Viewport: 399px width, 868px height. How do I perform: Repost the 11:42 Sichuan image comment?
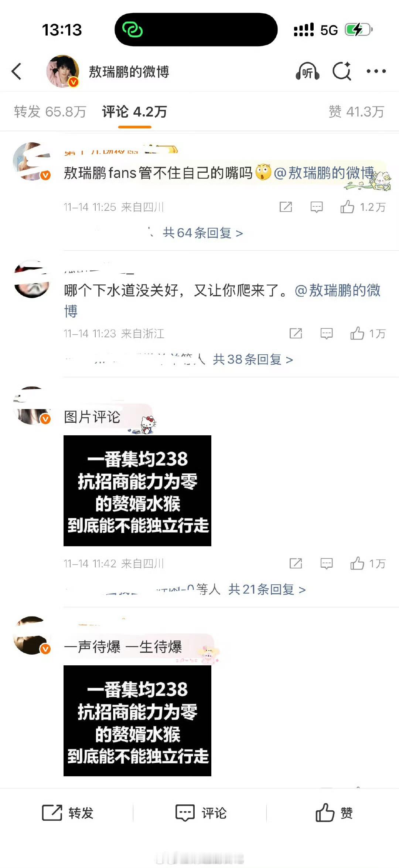click(296, 564)
